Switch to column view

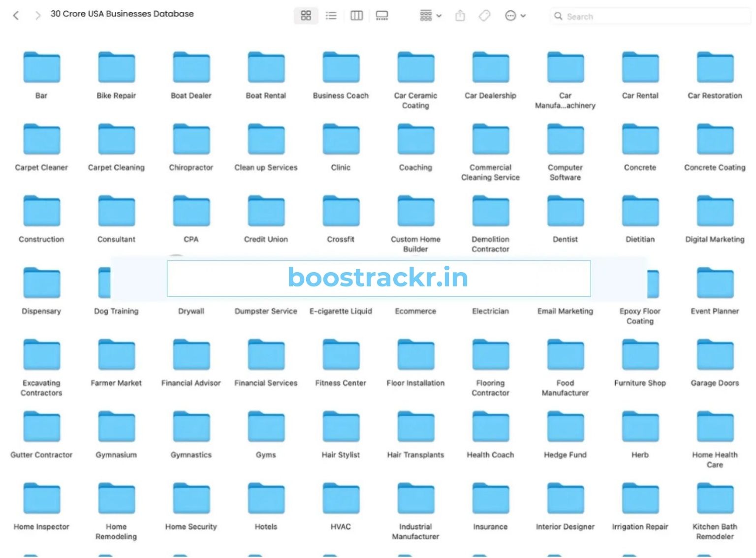tap(356, 16)
